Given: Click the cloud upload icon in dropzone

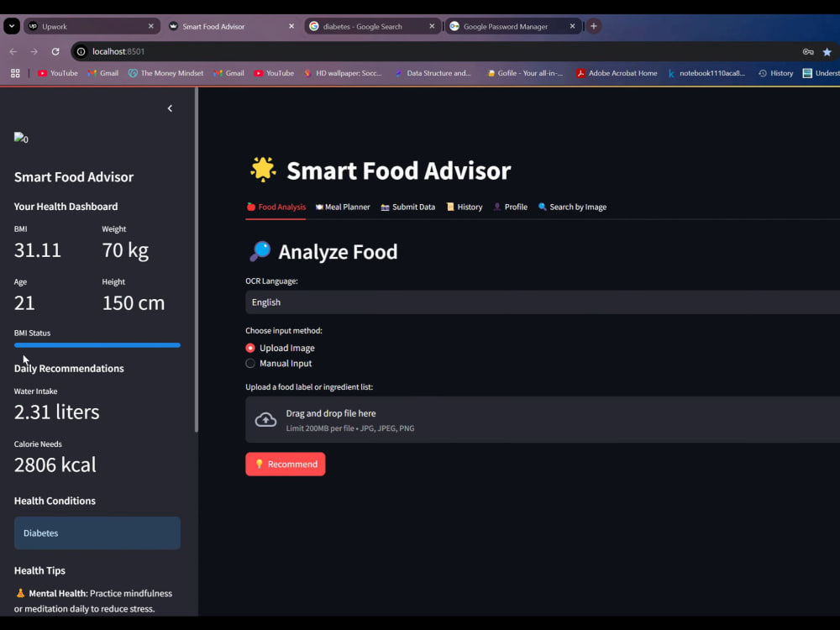Looking at the screenshot, I should click(x=265, y=419).
